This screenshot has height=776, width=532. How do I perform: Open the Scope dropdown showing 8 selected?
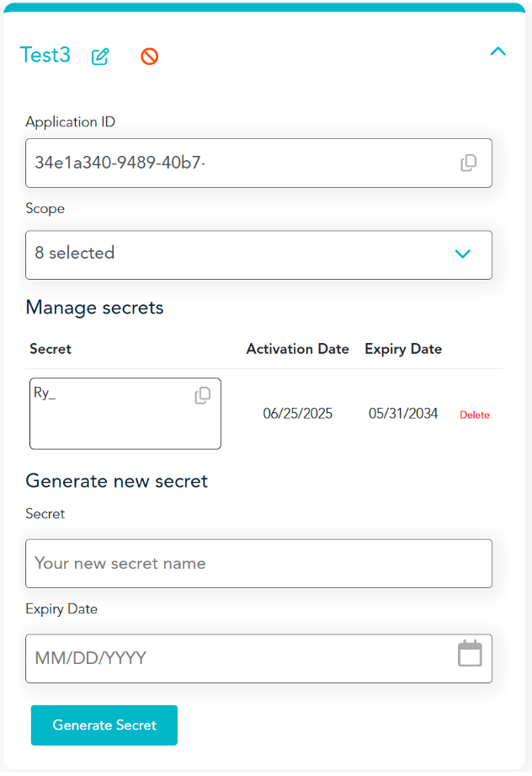point(244,254)
